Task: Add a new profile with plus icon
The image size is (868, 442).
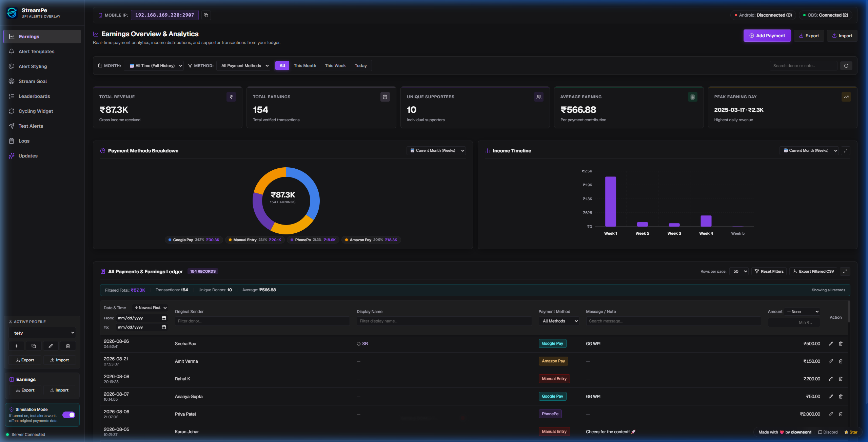Action: (16, 346)
